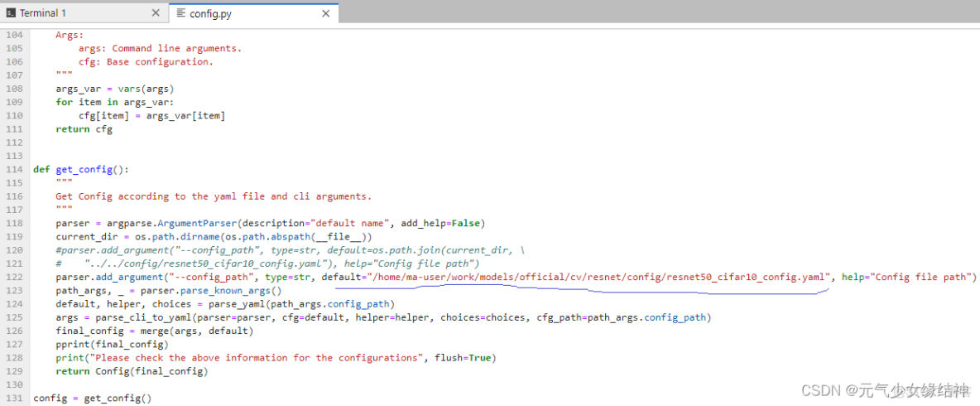Viewport: 980px width, 406px height.
Task: Click 'args_var = vars(args)' line
Action: click(115, 89)
